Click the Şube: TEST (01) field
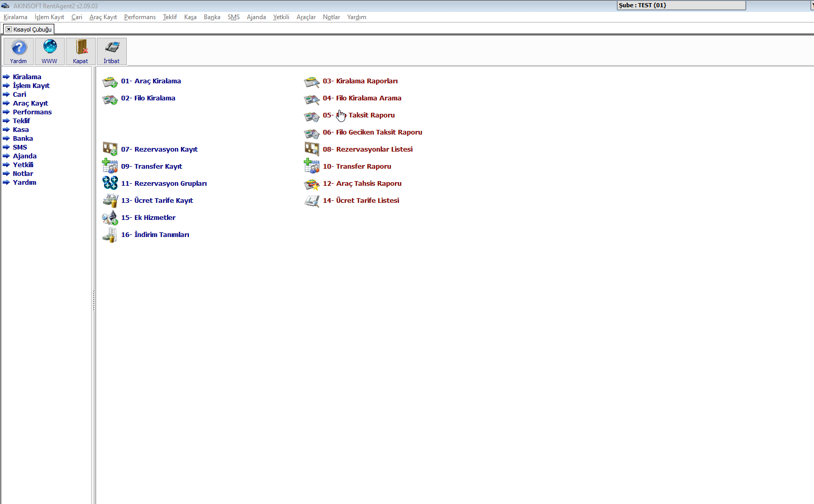Viewport: 814px width, 504px height. point(682,5)
